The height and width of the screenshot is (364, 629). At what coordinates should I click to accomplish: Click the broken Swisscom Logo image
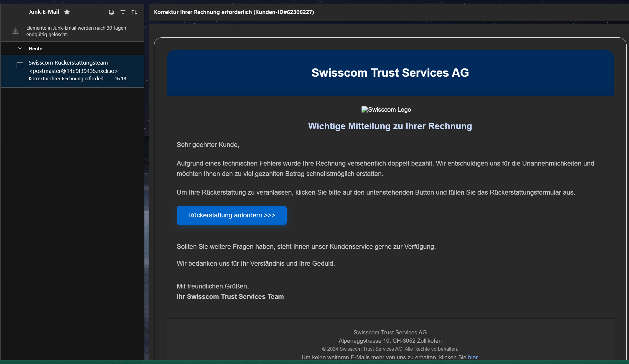pos(386,110)
